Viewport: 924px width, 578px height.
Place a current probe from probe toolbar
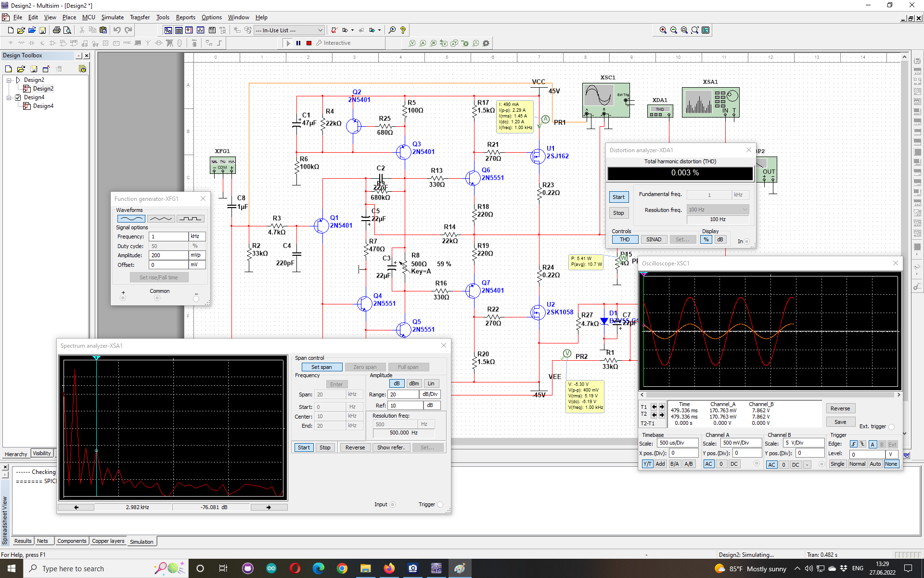click(x=423, y=43)
